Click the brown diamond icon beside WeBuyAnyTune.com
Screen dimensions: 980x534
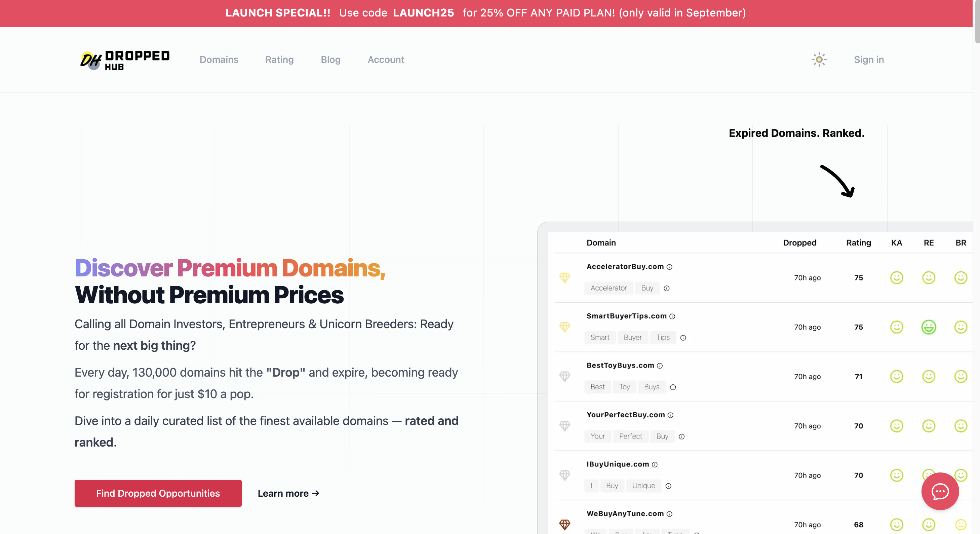click(564, 525)
